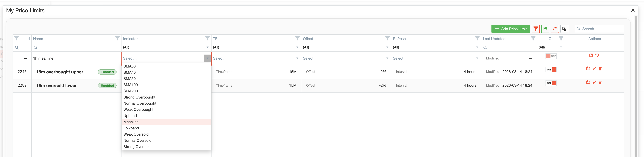The height and width of the screenshot is (157, 644).
Task: Open the On column (All) filter dropdown
Action: pyautogui.click(x=550, y=47)
